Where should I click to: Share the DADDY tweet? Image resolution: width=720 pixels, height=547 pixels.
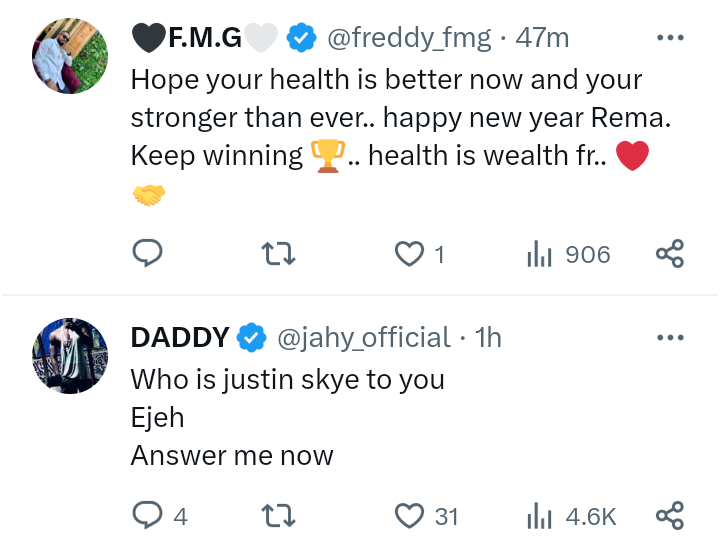click(x=669, y=516)
